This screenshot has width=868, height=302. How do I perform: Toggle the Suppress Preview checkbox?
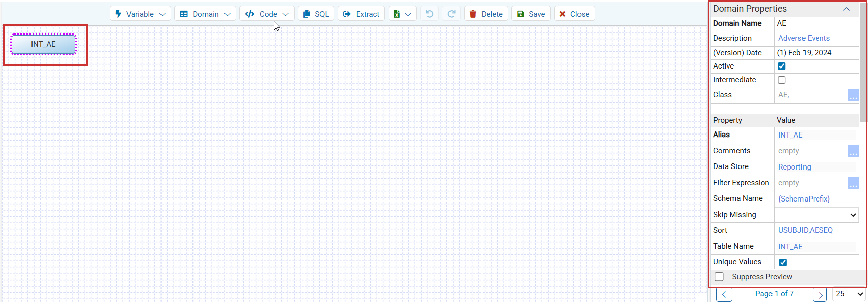[719, 277]
